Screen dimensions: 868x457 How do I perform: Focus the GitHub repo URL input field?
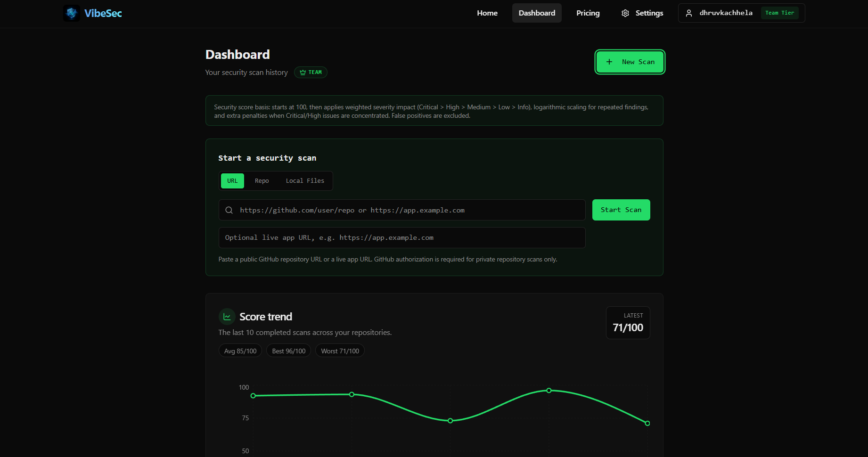[402, 210]
